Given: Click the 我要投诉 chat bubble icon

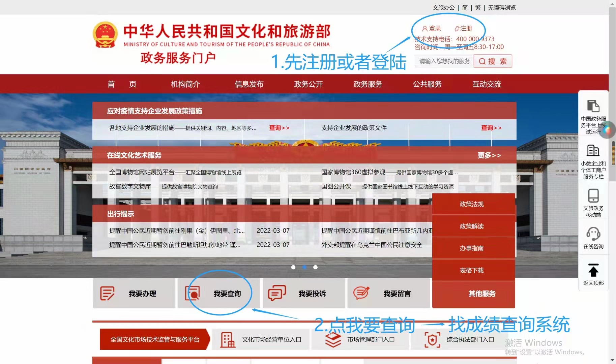Looking at the screenshot, I should 277,293.
